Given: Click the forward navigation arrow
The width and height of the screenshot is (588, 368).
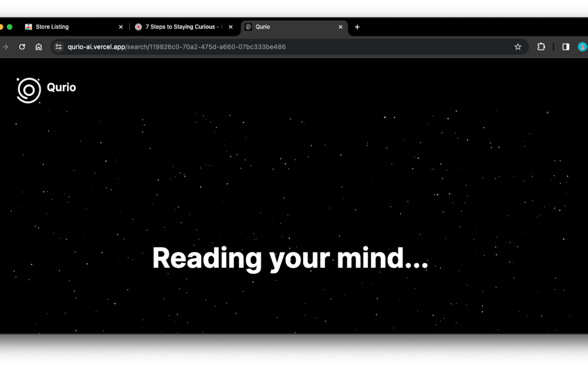Looking at the screenshot, I should click(5, 47).
